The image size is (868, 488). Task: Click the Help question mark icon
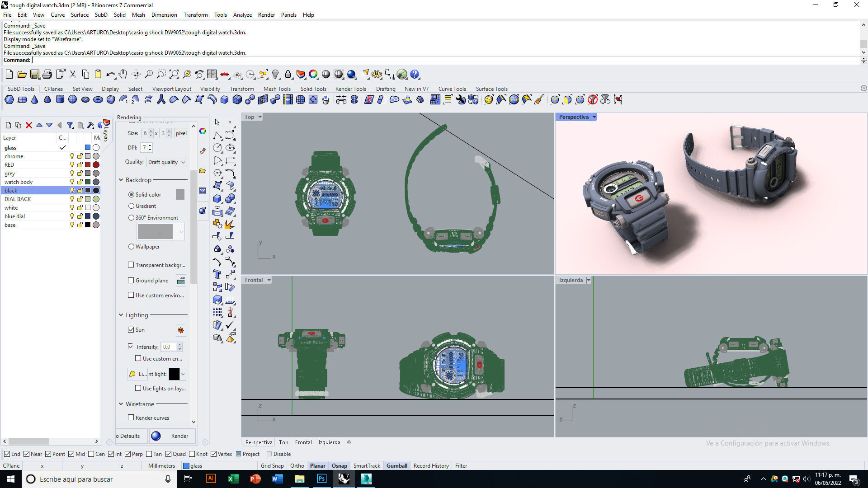[x=415, y=74]
